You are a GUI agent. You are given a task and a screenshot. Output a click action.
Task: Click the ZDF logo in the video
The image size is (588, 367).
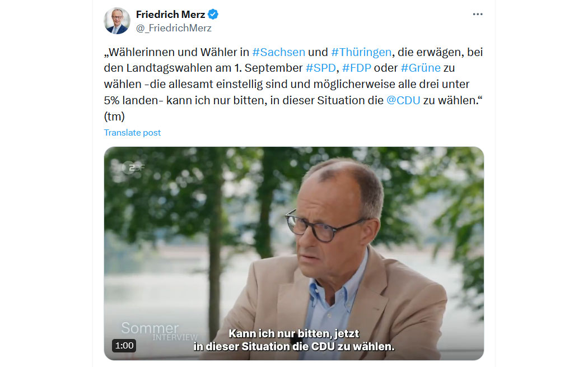pos(133,168)
